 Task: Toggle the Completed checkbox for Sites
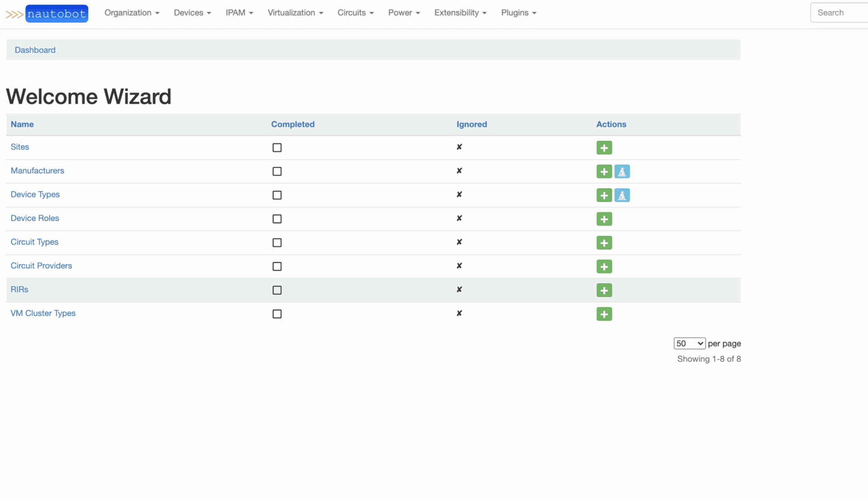point(277,147)
